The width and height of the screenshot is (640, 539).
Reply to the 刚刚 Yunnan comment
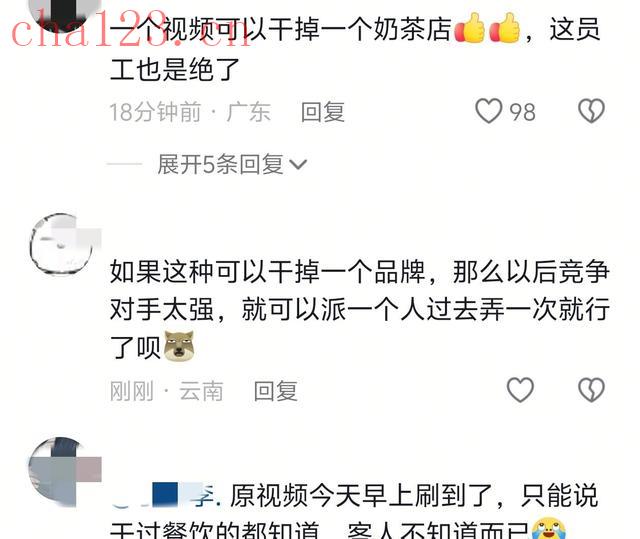coord(276,391)
